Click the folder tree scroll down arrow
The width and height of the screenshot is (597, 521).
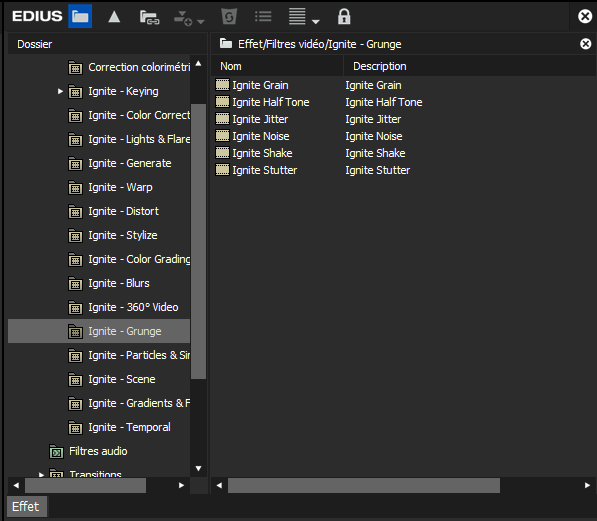click(198, 468)
